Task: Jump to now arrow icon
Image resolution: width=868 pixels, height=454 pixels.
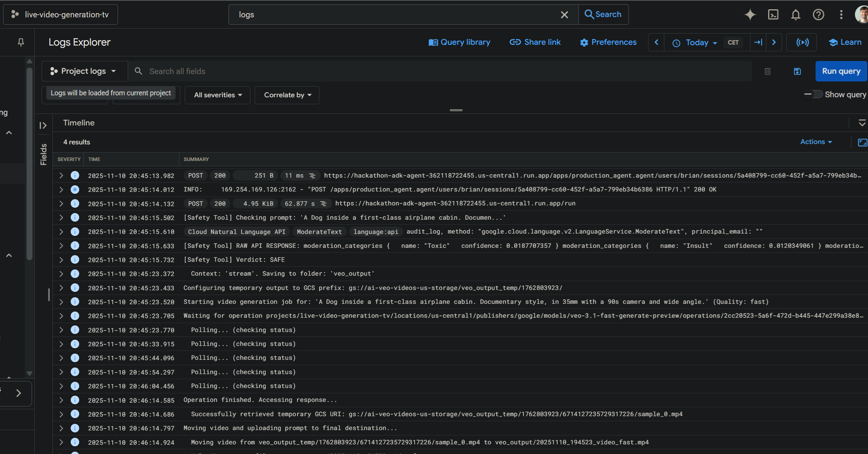Action: tap(758, 42)
